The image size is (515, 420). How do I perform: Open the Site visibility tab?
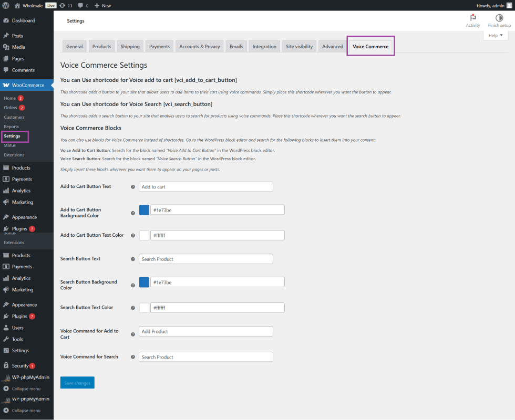click(x=299, y=47)
